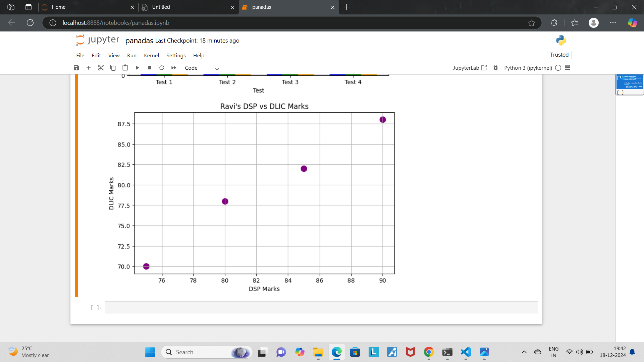Image resolution: width=644 pixels, height=362 pixels.
Task: Insert a new cell with the plus icon
Action: (89, 68)
